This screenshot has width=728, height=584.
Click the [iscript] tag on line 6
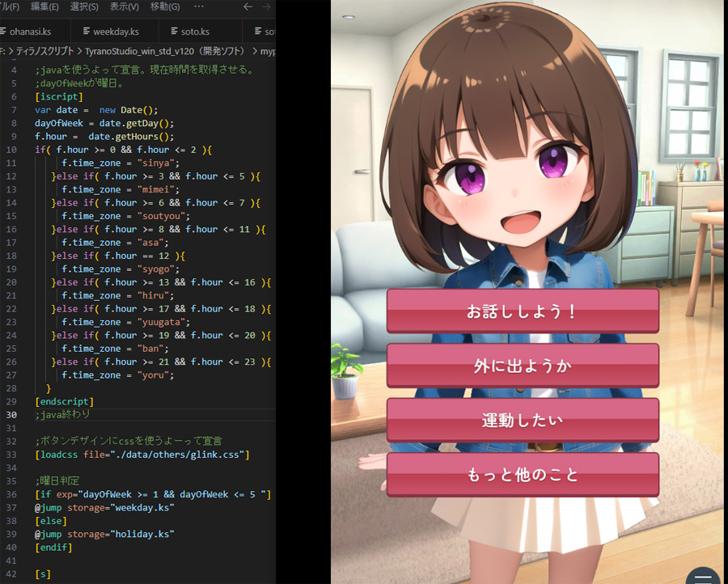[59, 96]
